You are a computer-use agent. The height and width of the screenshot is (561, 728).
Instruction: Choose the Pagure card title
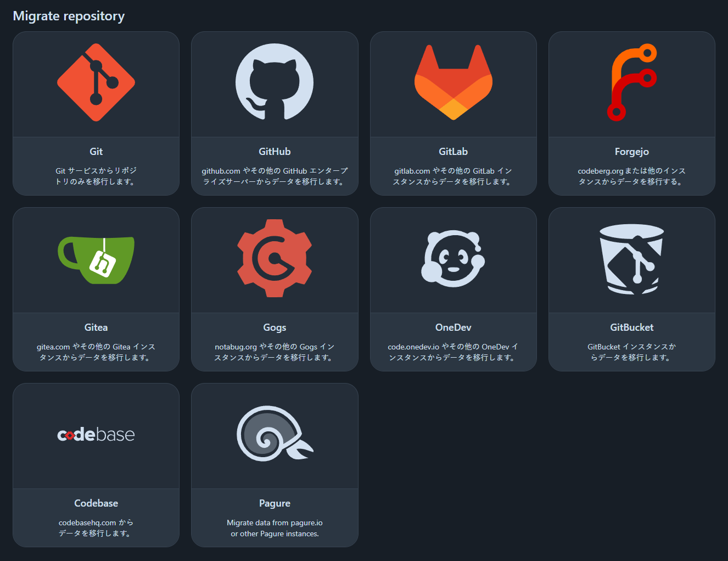[275, 503]
